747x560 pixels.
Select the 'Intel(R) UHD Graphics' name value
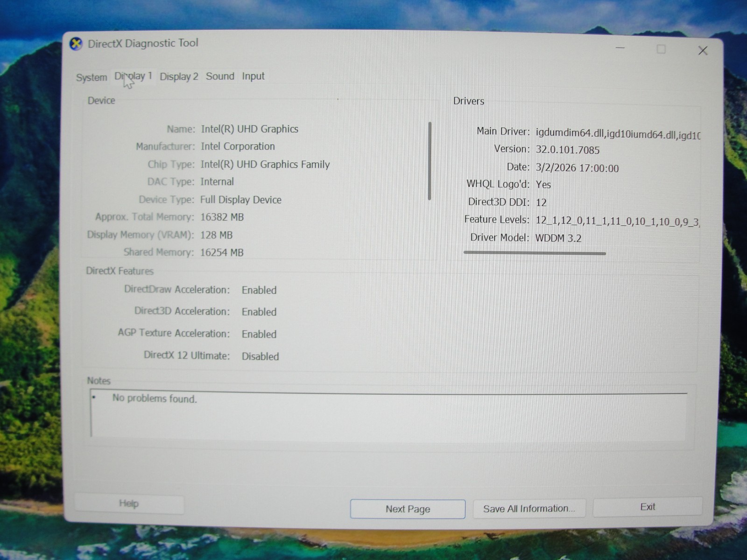coord(249,129)
